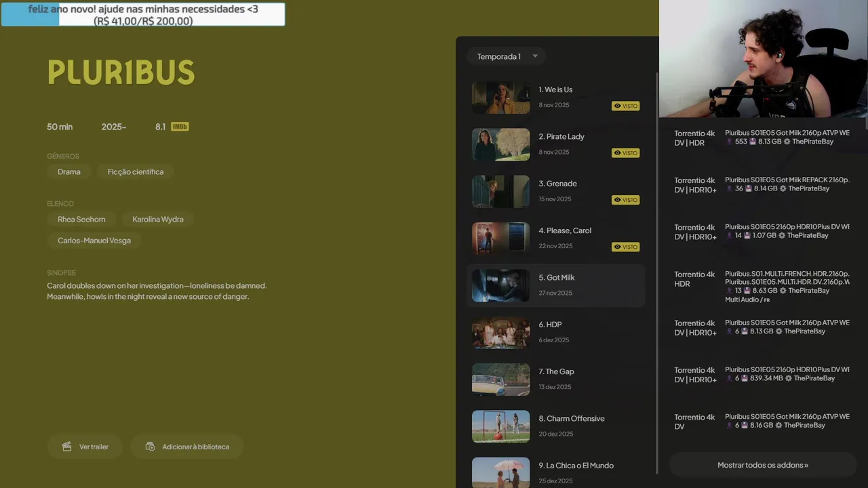Image resolution: width=868 pixels, height=488 pixels.
Task: Click the IMDb rating badge
Action: coord(180,127)
